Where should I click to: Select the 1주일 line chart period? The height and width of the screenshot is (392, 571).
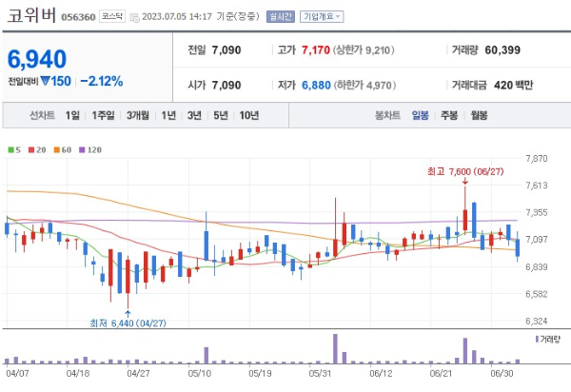pos(103,115)
